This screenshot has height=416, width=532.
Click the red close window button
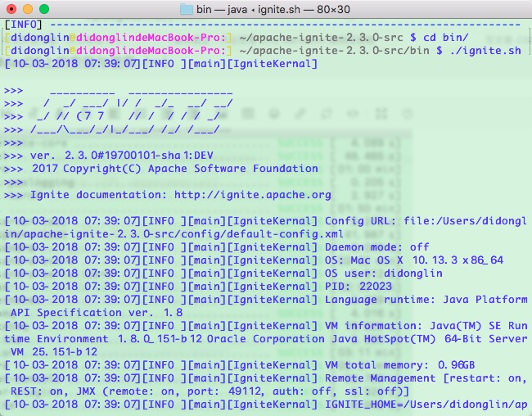[x=11, y=9]
